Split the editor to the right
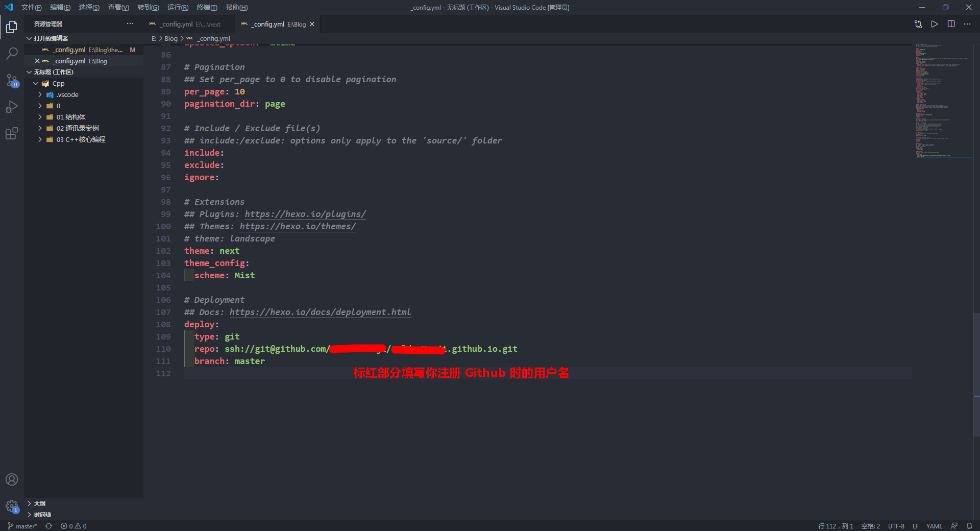Image resolution: width=980 pixels, height=531 pixels. [x=951, y=24]
